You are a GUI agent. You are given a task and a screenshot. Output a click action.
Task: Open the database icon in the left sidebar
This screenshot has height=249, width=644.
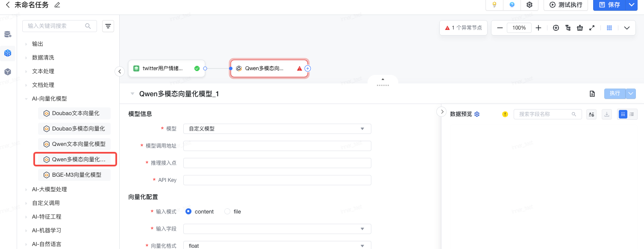tap(8, 34)
